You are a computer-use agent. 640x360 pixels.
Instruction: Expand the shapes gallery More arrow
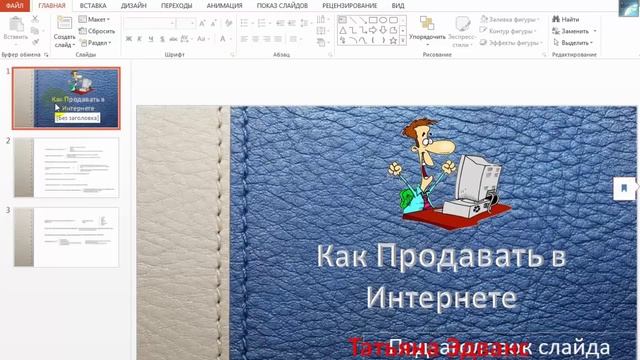point(403,41)
